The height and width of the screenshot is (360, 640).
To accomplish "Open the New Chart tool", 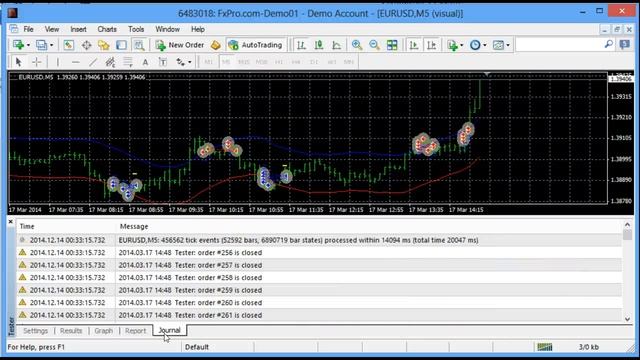I will tap(18, 45).
